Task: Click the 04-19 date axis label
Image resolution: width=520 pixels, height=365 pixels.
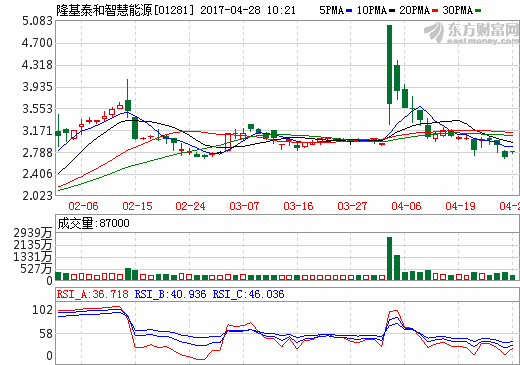Action: pyautogui.click(x=460, y=206)
